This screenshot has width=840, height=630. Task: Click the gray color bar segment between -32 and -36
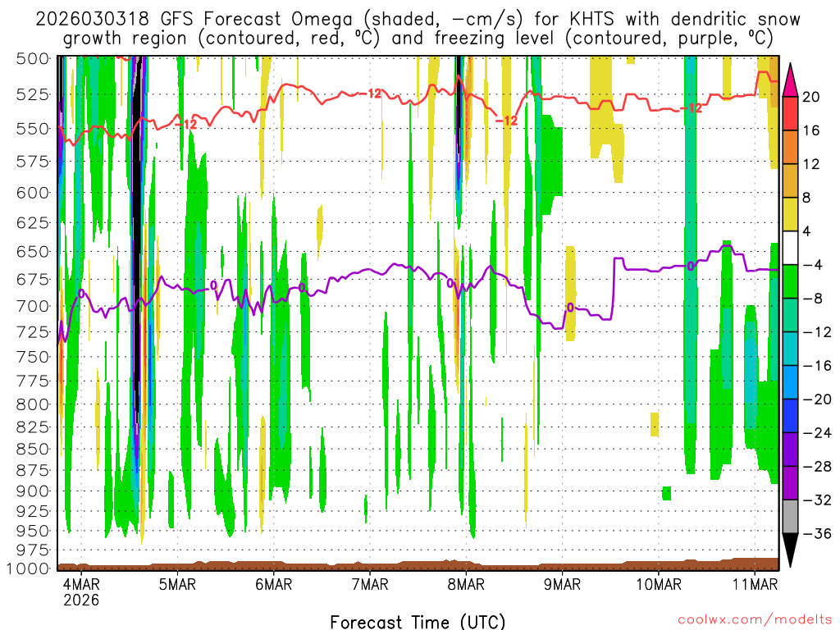[x=790, y=517]
